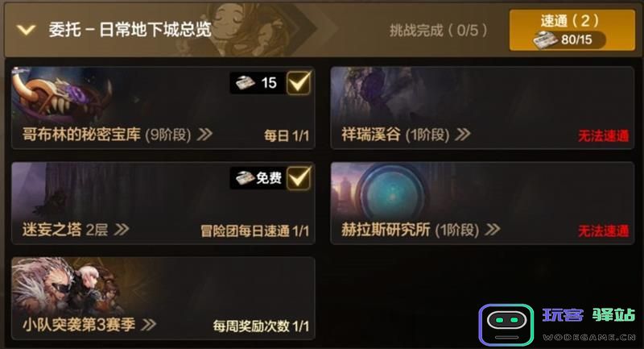Expand arrows beside 迷妄之塔 2层

pyautogui.click(x=122, y=230)
